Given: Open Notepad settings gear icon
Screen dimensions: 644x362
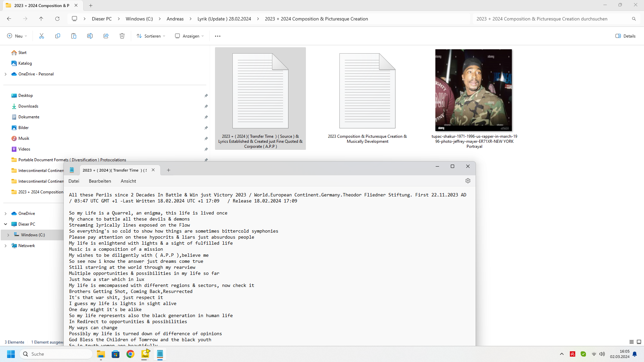Looking at the screenshot, I should coord(468,181).
